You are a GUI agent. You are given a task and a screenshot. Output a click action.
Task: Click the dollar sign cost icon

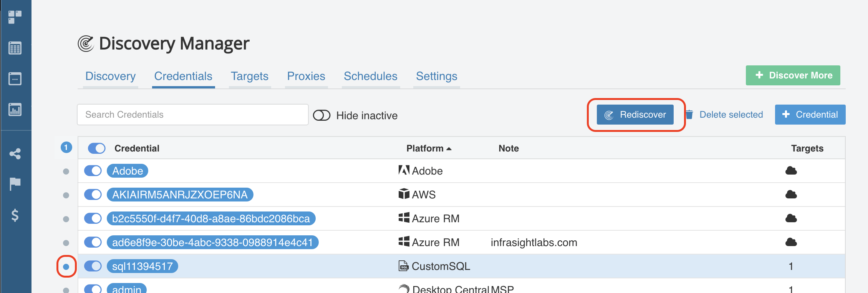pyautogui.click(x=15, y=215)
